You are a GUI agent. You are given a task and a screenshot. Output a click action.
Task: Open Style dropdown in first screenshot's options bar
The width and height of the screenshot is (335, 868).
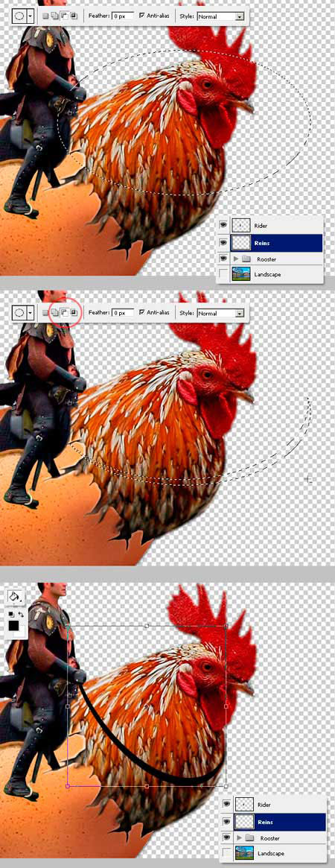(220, 16)
